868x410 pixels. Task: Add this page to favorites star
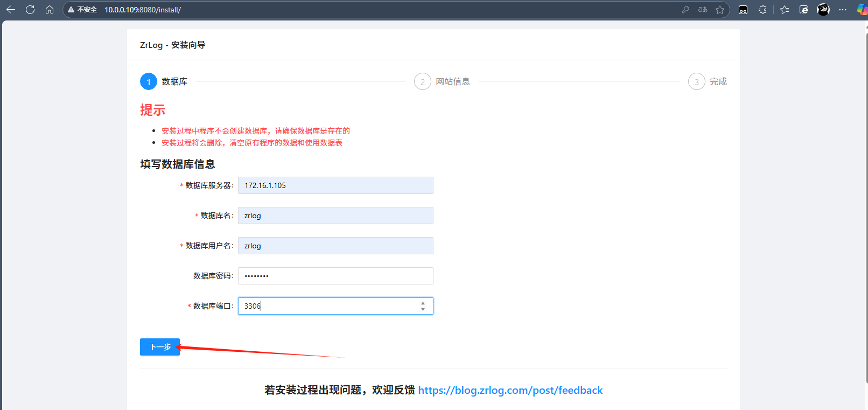click(x=720, y=10)
